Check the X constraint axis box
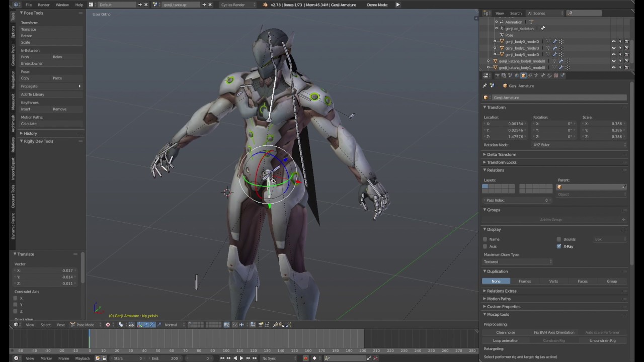The image size is (644, 362). coord(16,298)
